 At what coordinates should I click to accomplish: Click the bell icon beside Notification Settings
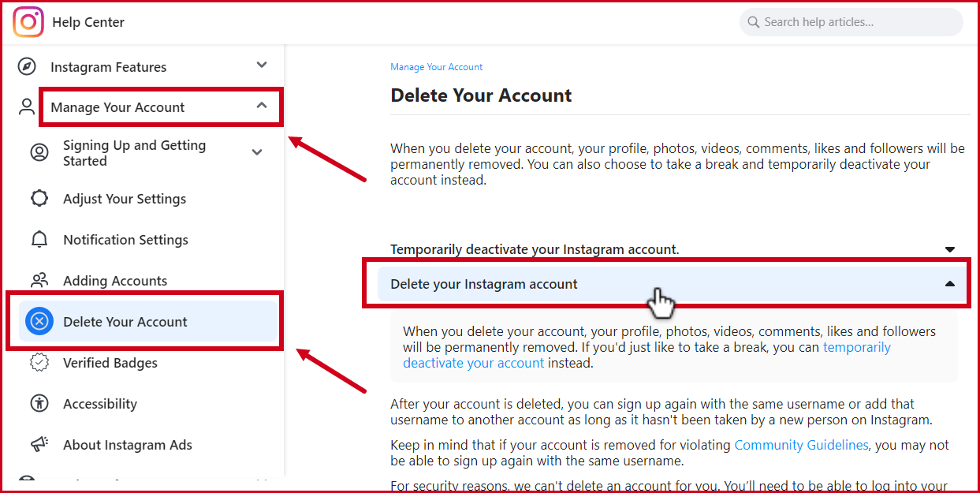[x=39, y=240]
